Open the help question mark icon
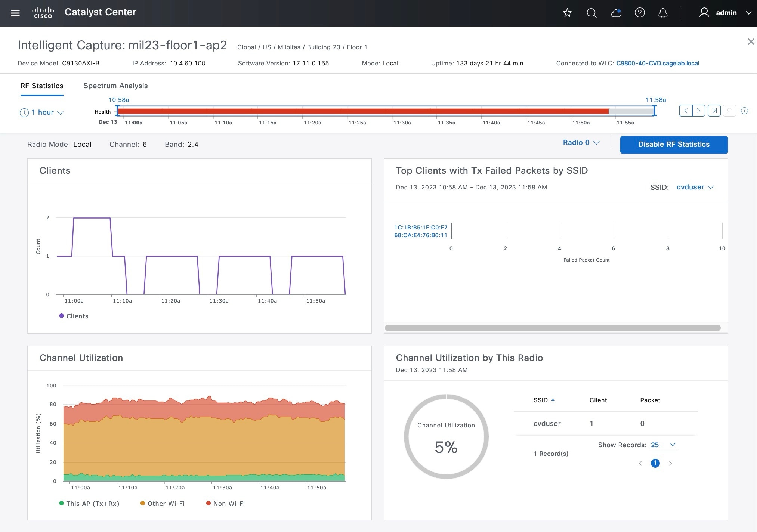The height and width of the screenshot is (532, 757). coord(640,13)
